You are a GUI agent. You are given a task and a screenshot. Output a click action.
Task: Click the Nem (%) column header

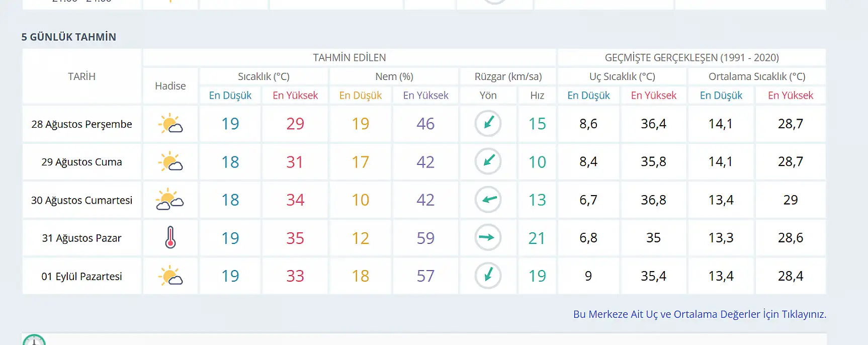[x=394, y=76]
